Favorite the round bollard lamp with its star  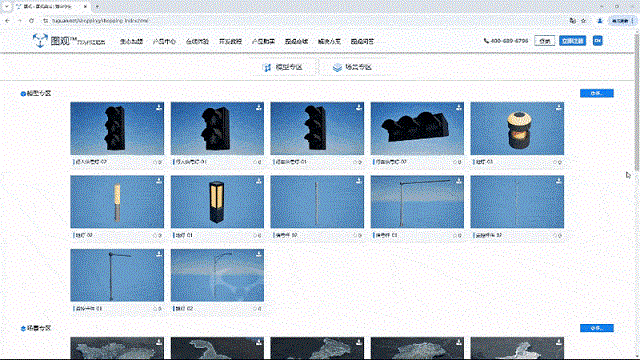(x=555, y=162)
